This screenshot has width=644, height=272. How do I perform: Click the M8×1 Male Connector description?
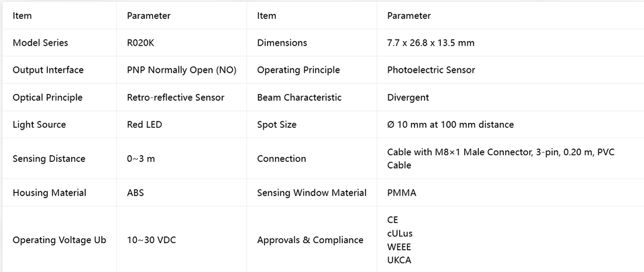coord(500,158)
